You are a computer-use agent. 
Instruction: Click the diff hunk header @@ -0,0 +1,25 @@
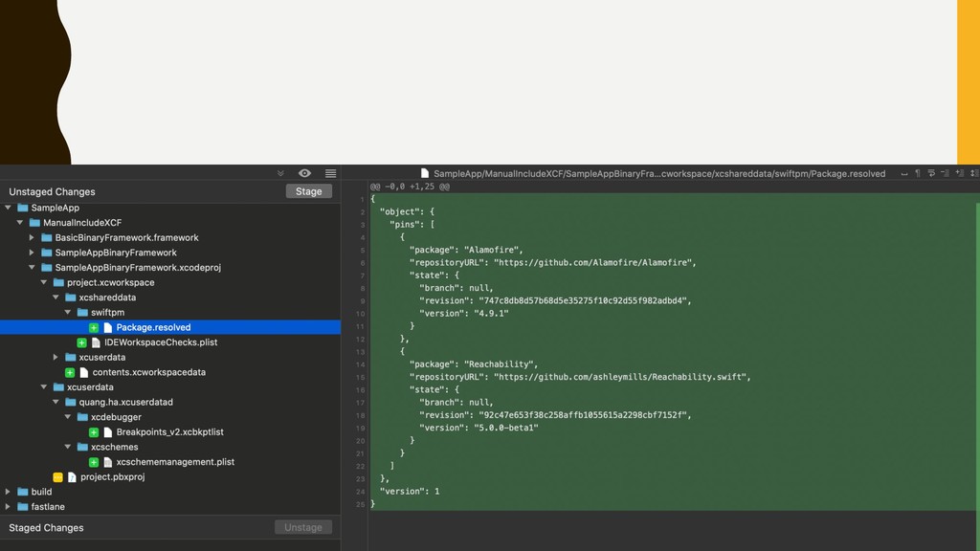pyautogui.click(x=410, y=187)
